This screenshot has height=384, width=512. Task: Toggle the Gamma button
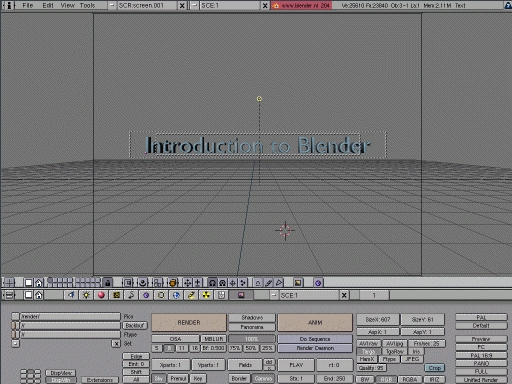pos(263,379)
